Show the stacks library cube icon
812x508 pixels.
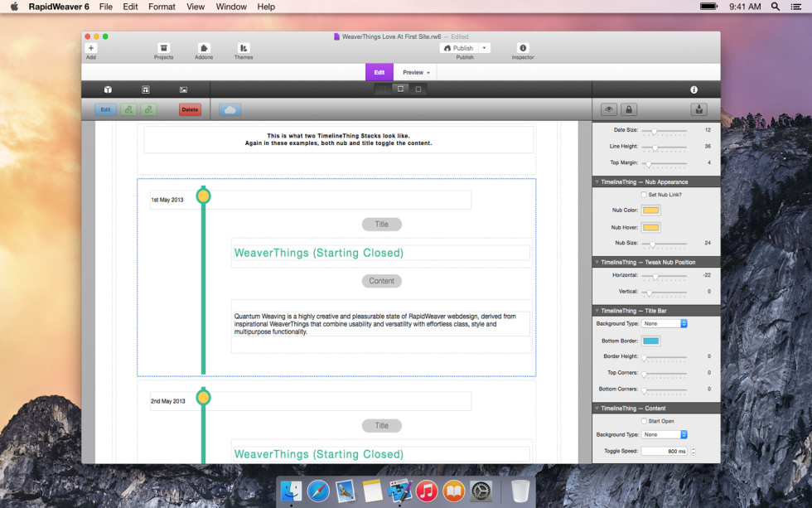[108, 90]
